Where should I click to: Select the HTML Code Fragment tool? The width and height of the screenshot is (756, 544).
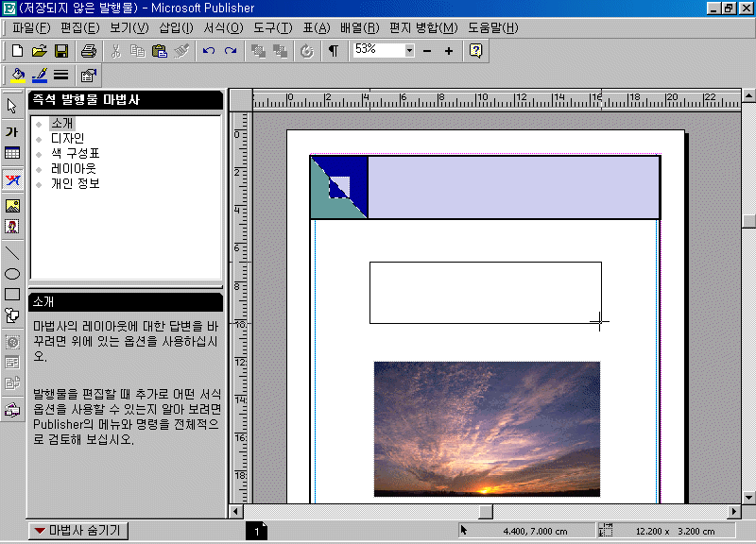coord(12,383)
